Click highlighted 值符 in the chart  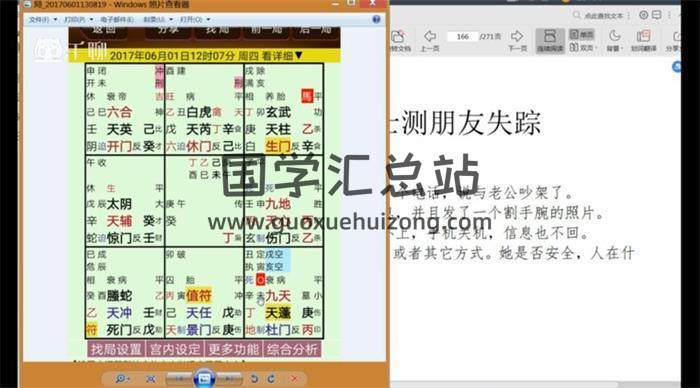point(199,296)
